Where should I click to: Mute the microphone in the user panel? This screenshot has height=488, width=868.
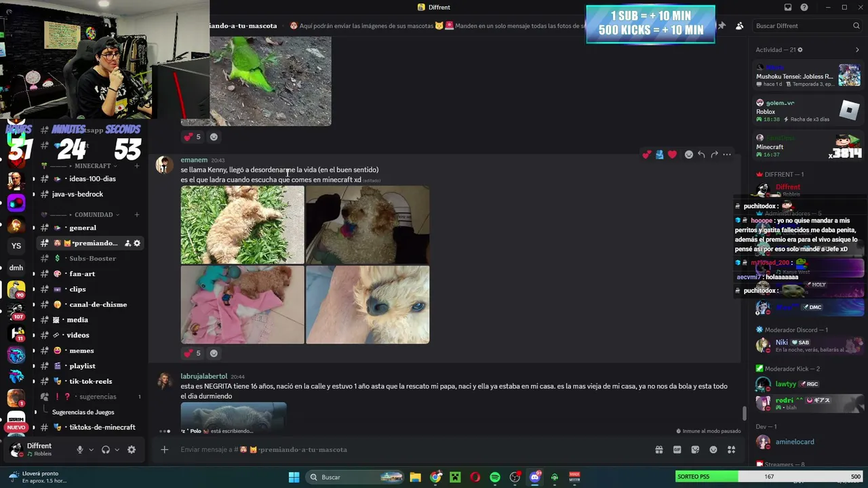pos(79,450)
